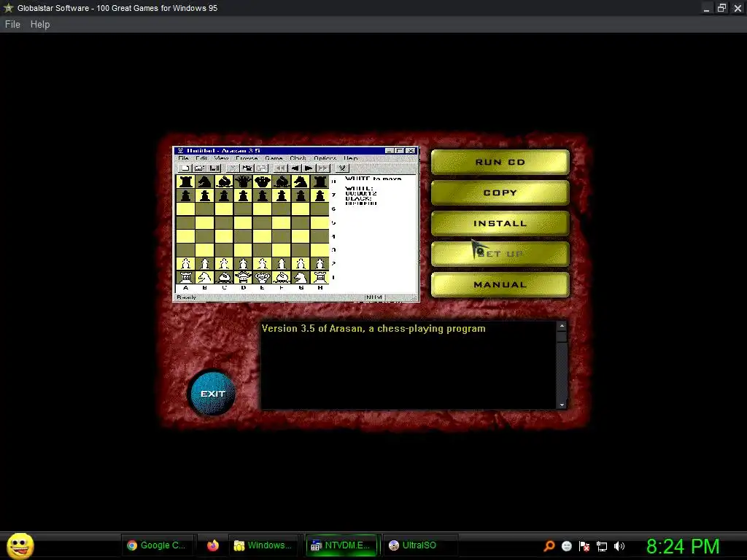Click the INSTALL button

[500, 223]
